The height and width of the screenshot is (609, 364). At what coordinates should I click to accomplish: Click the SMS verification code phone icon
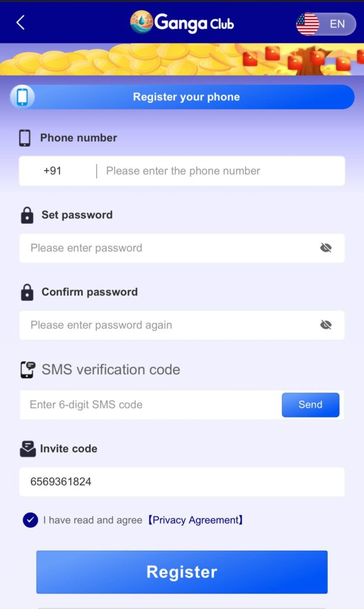coord(27,370)
